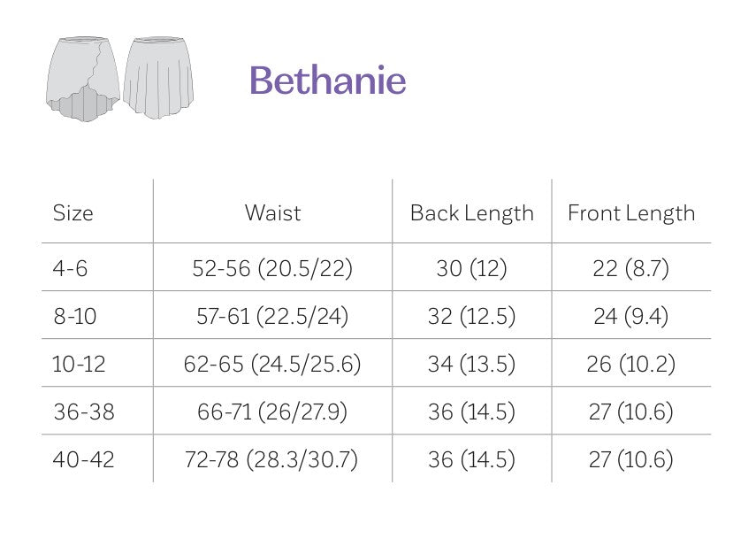
Task: Click the 36-38 size row label
Action: point(83,412)
